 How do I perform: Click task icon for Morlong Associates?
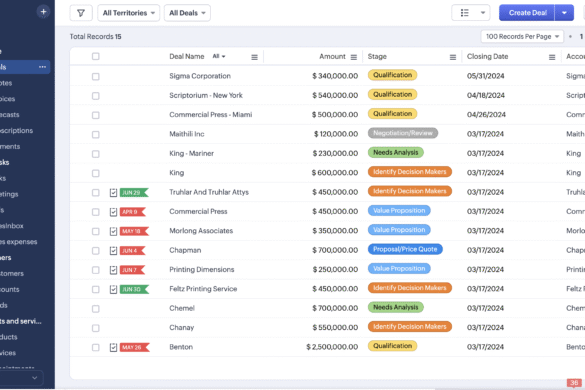(x=113, y=231)
